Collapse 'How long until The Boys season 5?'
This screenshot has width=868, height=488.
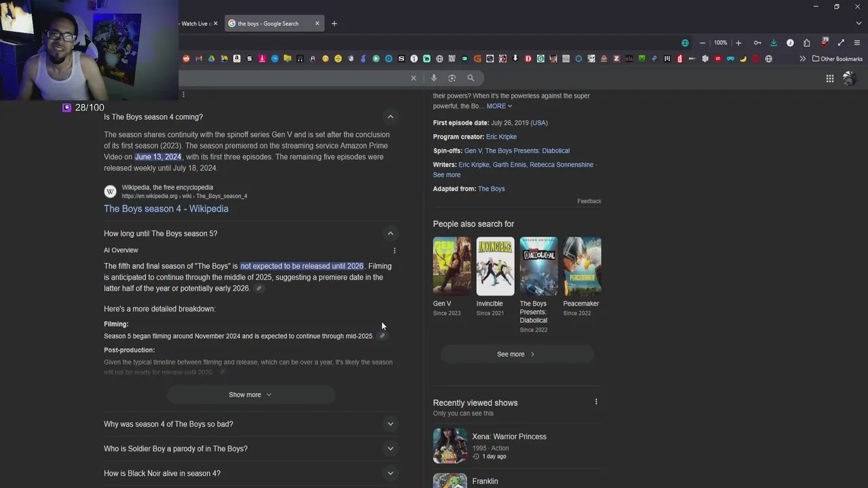tap(391, 233)
